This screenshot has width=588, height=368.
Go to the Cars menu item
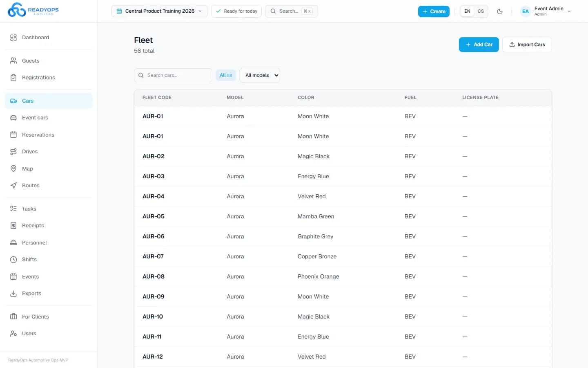pyautogui.click(x=49, y=101)
